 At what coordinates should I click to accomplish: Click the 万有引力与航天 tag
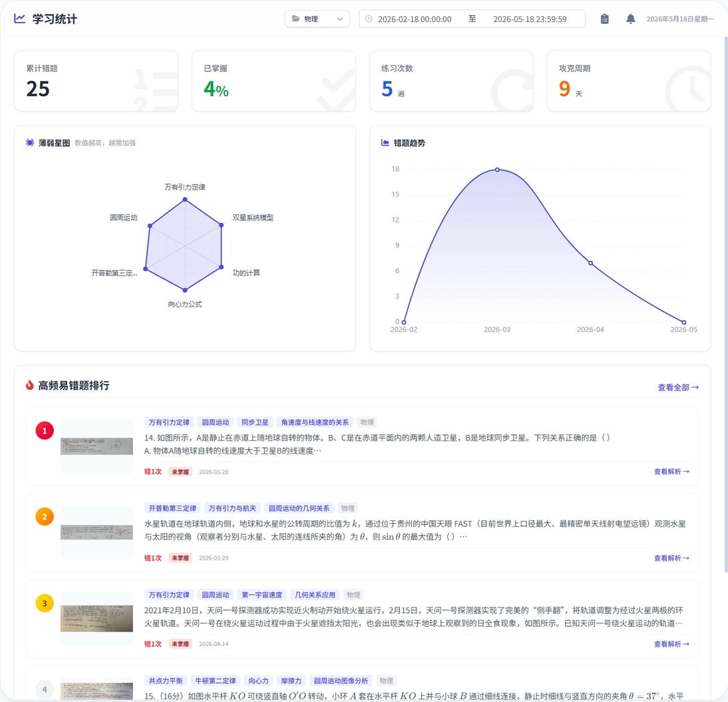pos(232,508)
